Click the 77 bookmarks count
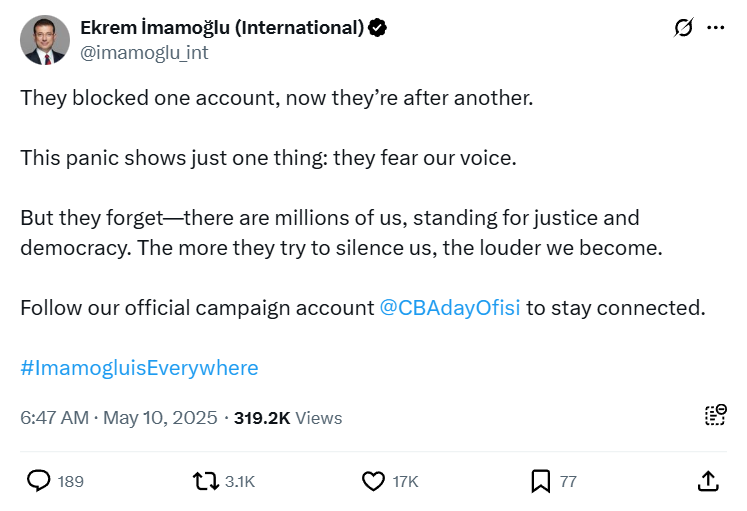 [568, 482]
